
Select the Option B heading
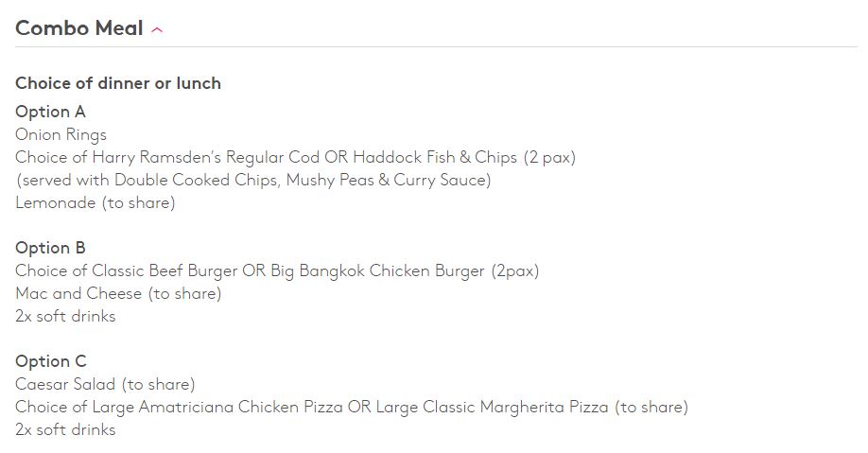pos(50,248)
